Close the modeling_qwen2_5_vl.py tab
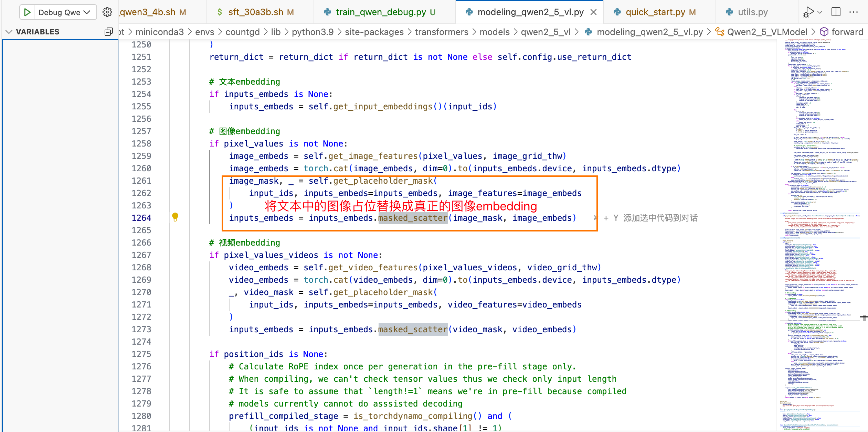Screen dimensions: 868x432 coord(593,12)
